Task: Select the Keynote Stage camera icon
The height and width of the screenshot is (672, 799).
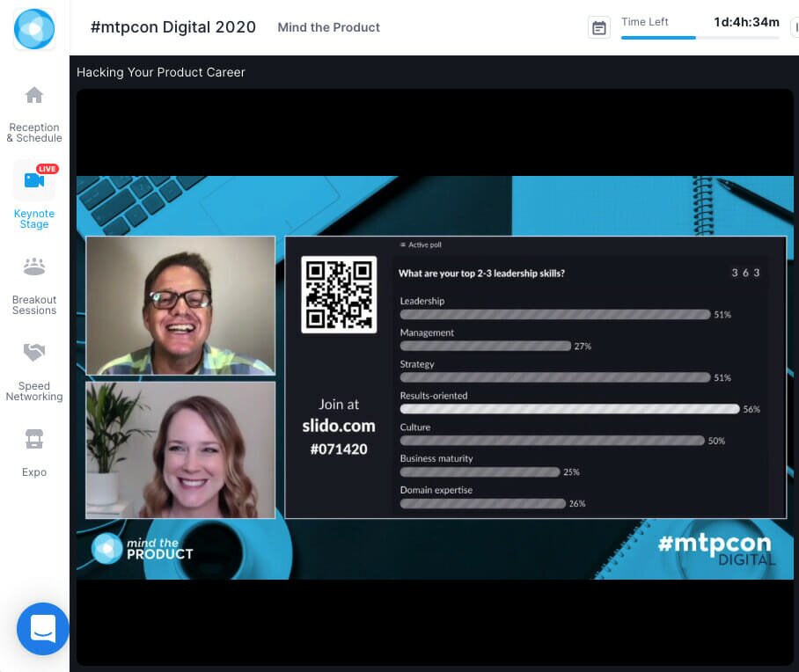Action: click(33, 179)
